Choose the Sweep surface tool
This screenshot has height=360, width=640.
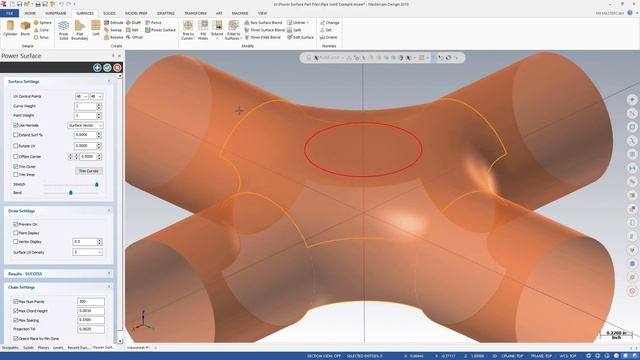(x=113, y=30)
